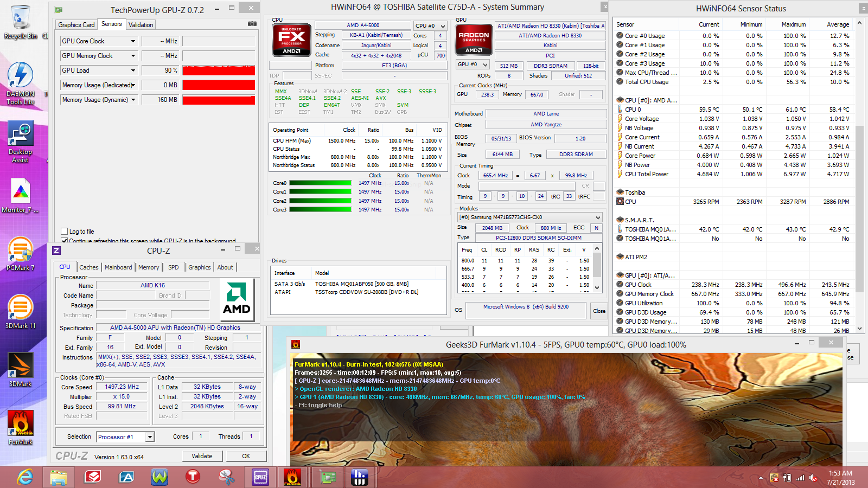Image resolution: width=868 pixels, height=488 pixels.
Task: Select TOSHIBA MQ01ABF050 drive row
Action: tap(358, 284)
